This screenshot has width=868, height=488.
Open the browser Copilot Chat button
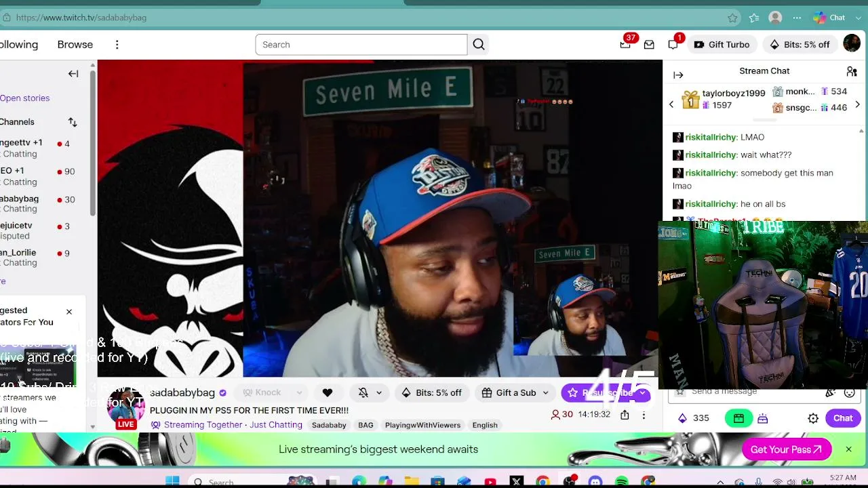[x=829, y=18]
